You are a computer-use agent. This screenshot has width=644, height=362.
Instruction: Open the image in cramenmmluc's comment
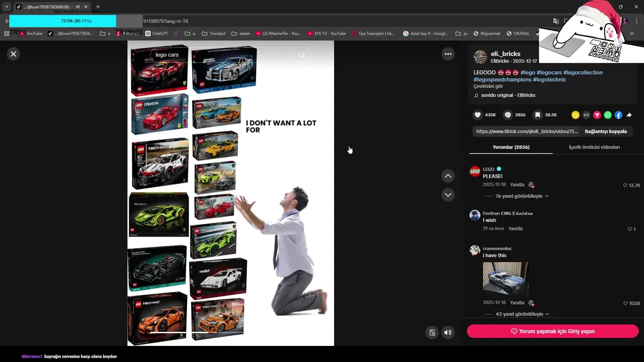506,278
